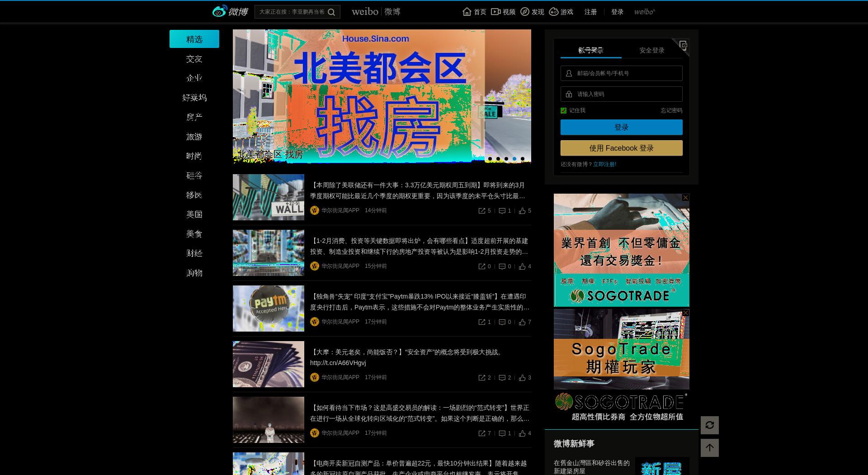Click 注册 in top navigation

pyautogui.click(x=590, y=12)
